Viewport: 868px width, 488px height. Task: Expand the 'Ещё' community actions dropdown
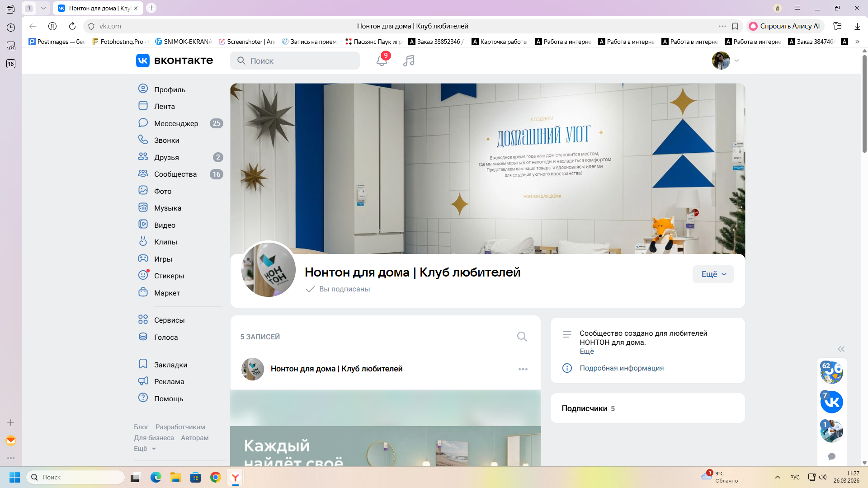[x=713, y=274]
